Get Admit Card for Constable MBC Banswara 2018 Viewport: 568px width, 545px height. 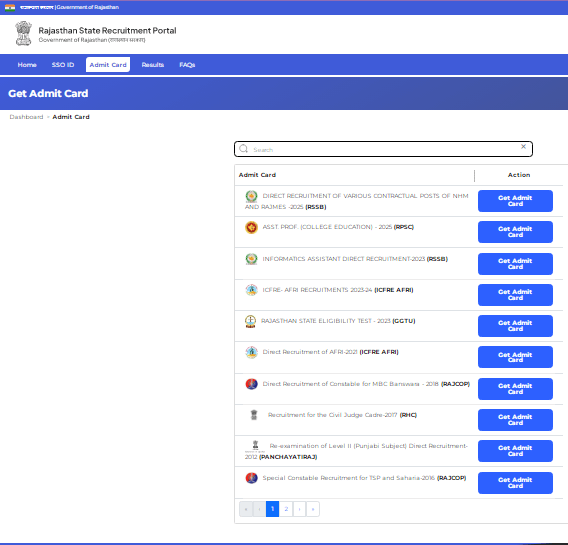pos(515,389)
